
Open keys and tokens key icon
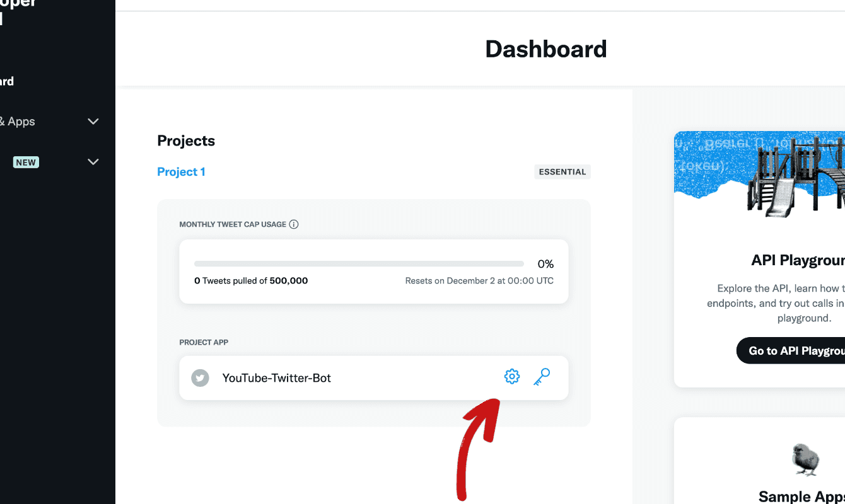tap(542, 377)
